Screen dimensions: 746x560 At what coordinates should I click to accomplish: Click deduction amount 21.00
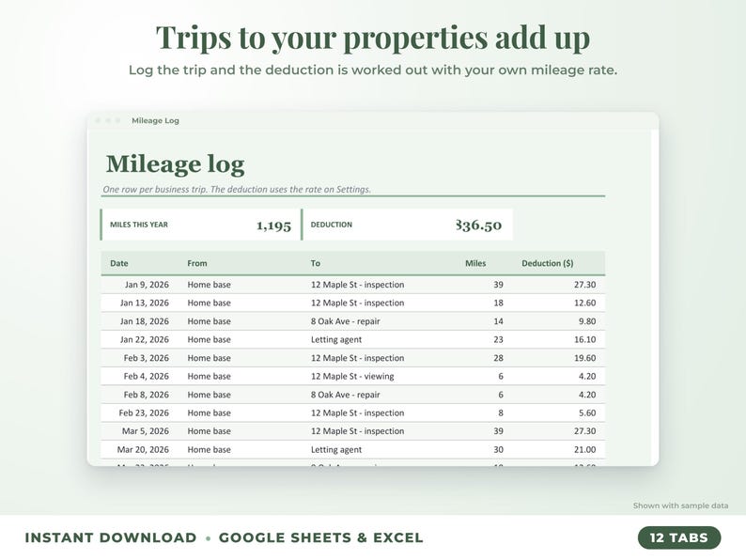[584, 450]
